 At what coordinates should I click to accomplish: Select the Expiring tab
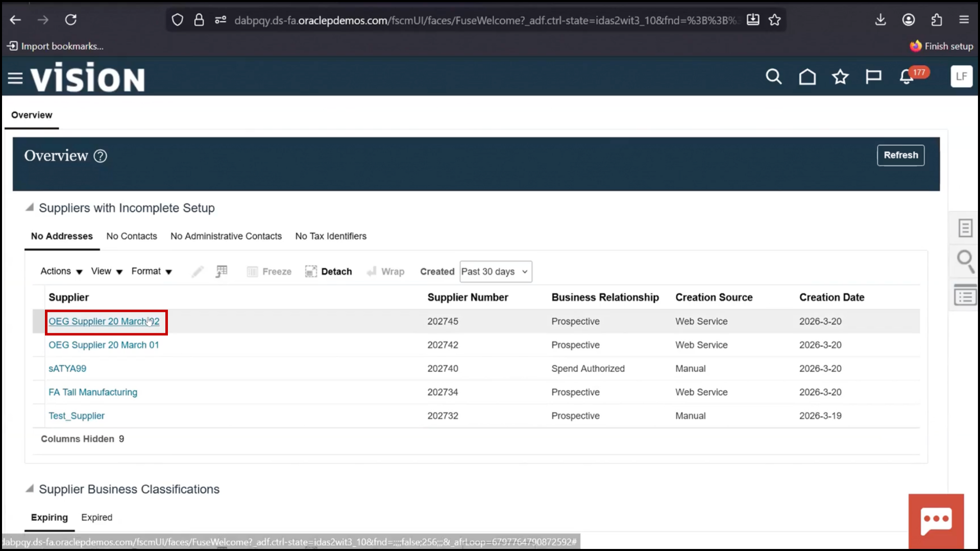[x=50, y=517]
